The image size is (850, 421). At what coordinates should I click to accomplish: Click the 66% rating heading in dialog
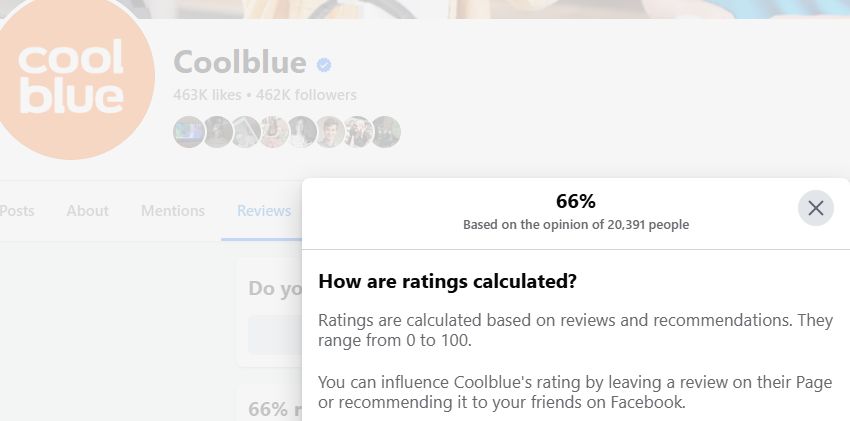tap(576, 202)
